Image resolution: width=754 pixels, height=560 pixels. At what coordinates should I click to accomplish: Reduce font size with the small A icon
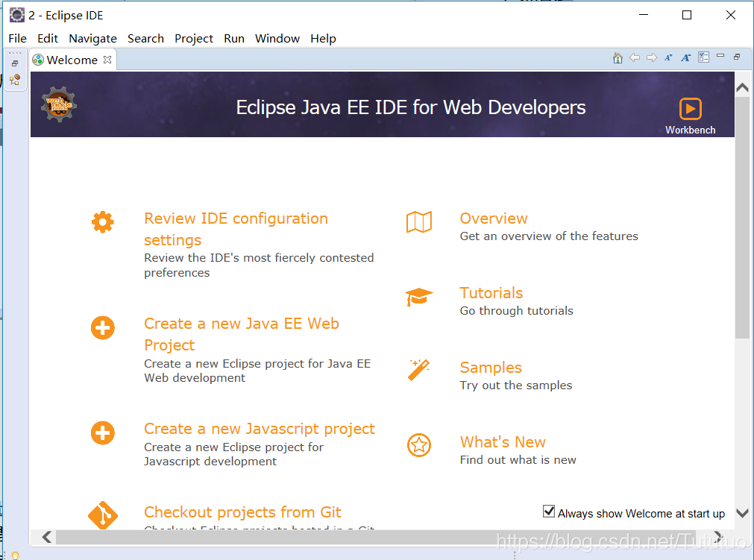[668, 57]
